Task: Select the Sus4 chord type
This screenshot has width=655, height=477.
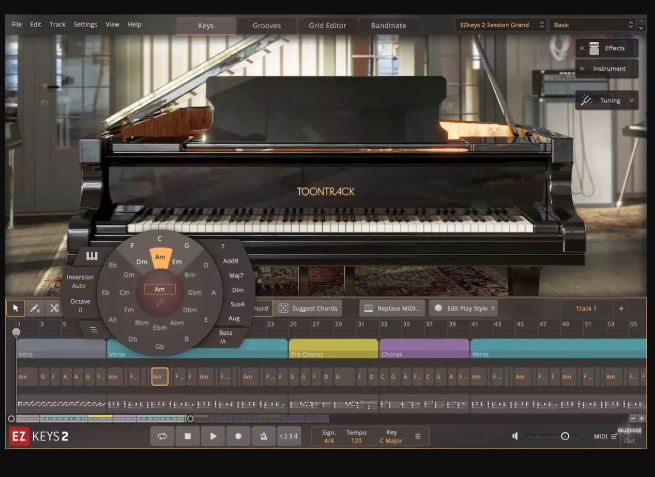Action: [237, 304]
